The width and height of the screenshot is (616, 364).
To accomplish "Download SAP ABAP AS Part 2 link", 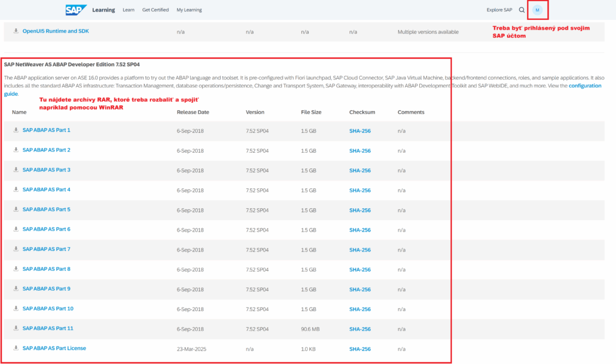I will pyautogui.click(x=46, y=150).
